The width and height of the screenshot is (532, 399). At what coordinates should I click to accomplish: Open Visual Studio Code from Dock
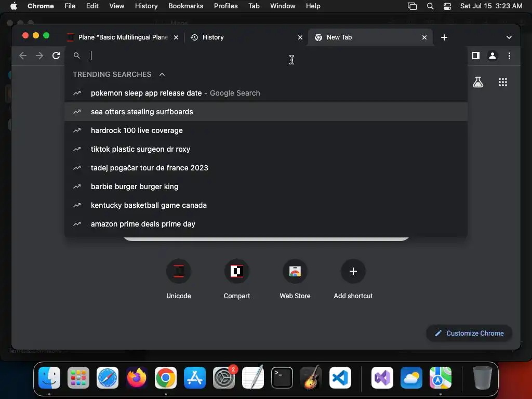(x=340, y=378)
